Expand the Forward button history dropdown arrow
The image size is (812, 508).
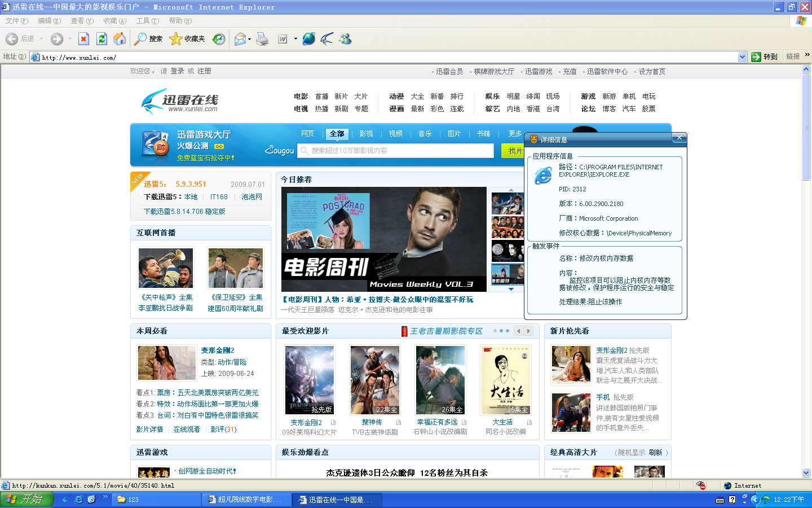click(x=70, y=39)
